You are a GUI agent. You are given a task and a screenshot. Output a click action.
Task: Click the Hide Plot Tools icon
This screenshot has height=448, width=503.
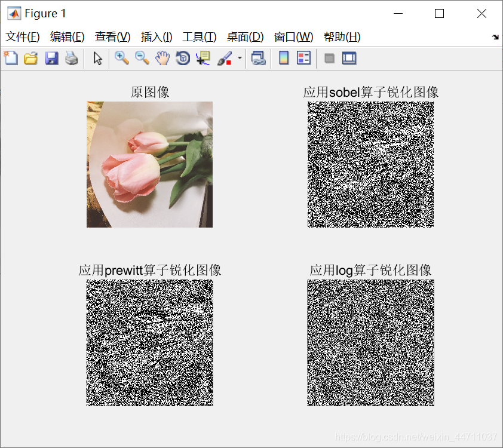coord(329,59)
